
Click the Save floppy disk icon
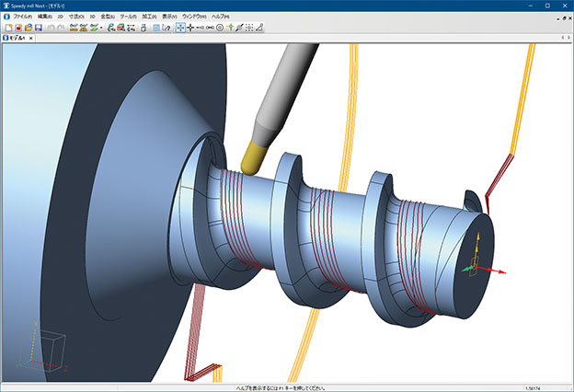pos(39,28)
